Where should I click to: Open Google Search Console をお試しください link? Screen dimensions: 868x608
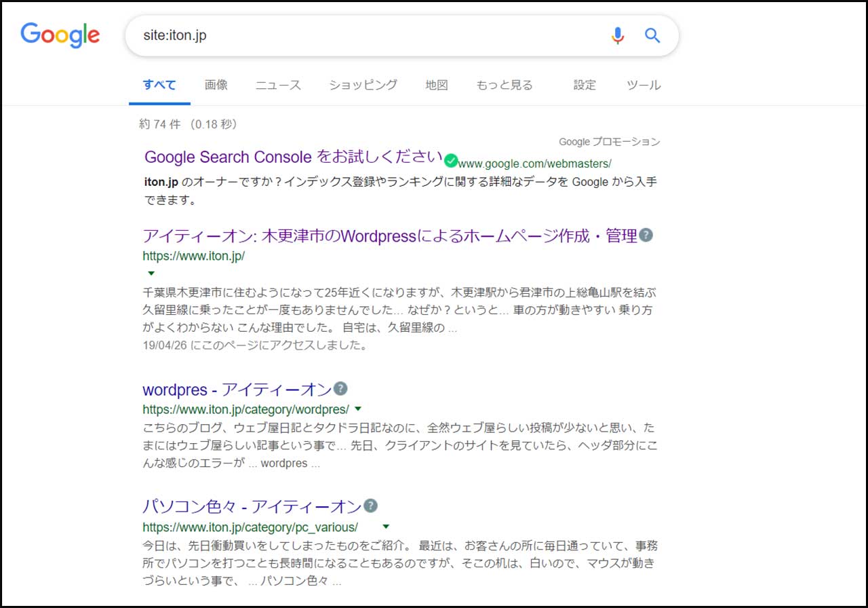tap(293, 157)
